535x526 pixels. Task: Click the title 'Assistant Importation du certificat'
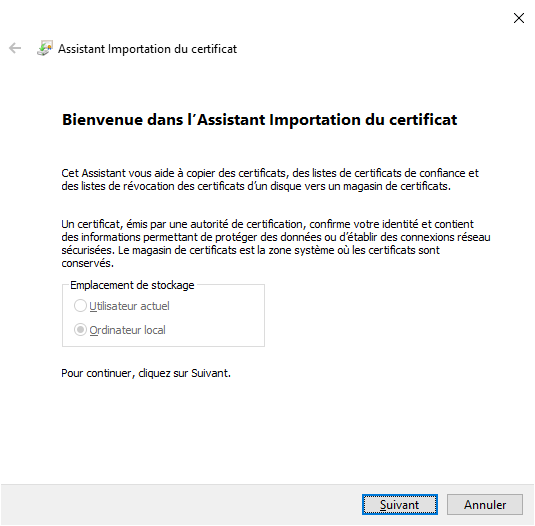pyautogui.click(x=147, y=49)
